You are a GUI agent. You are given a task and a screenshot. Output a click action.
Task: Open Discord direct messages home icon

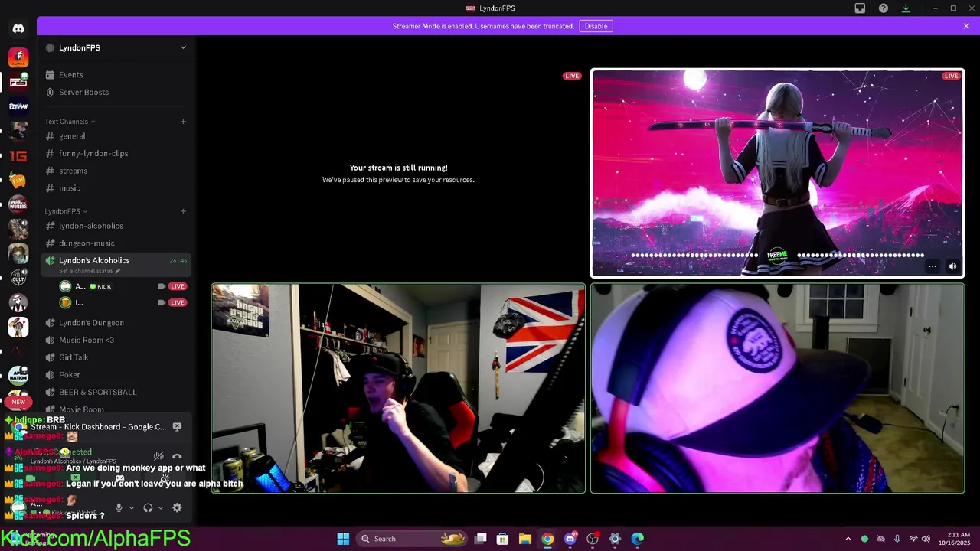click(18, 28)
